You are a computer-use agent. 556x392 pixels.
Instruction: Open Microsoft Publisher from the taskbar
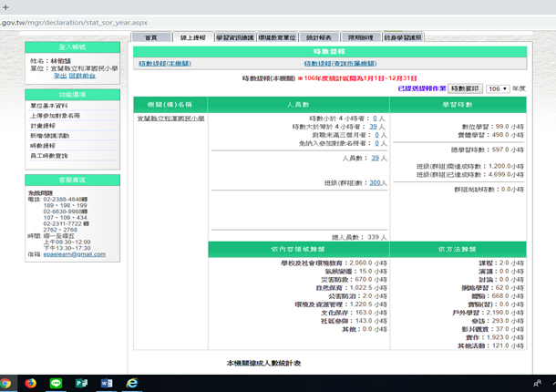tap(81, 383)
